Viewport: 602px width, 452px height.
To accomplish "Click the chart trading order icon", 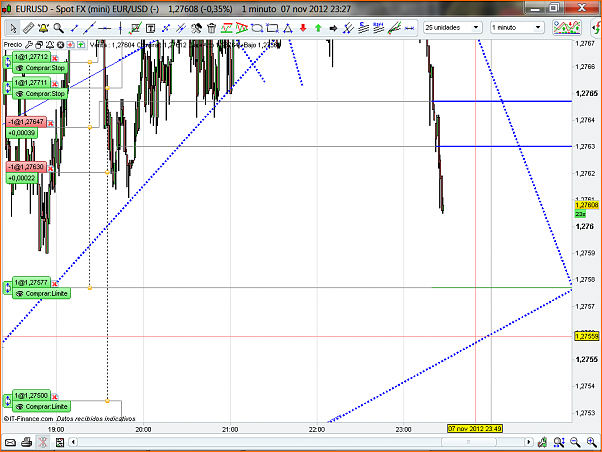I will (135, 28).
